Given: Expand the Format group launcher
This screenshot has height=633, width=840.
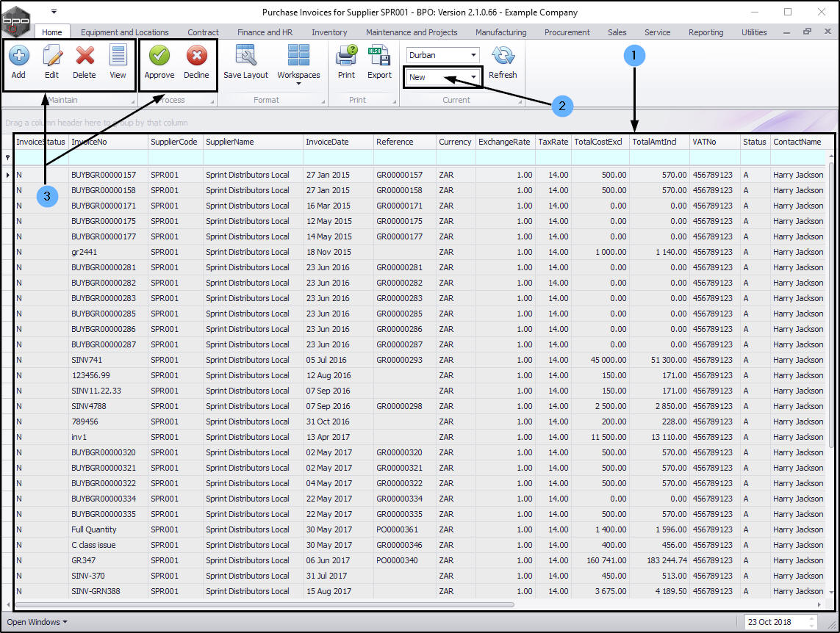Looking at the screenshot, I should pos(323,101).
